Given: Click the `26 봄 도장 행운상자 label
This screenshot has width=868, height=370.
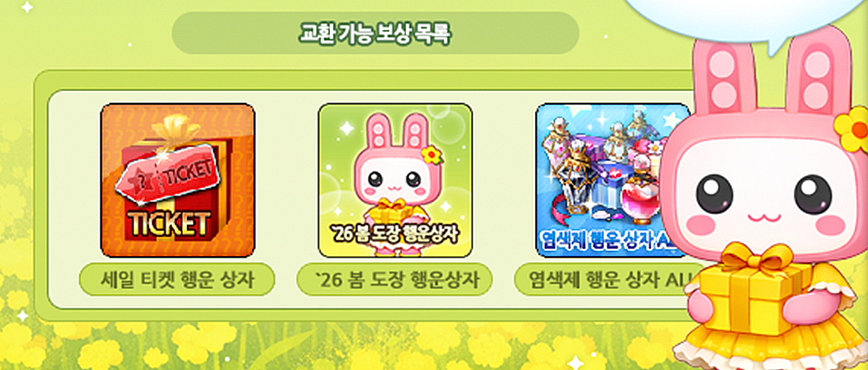Looking at the screenshot, I should (x=394, y=280).
